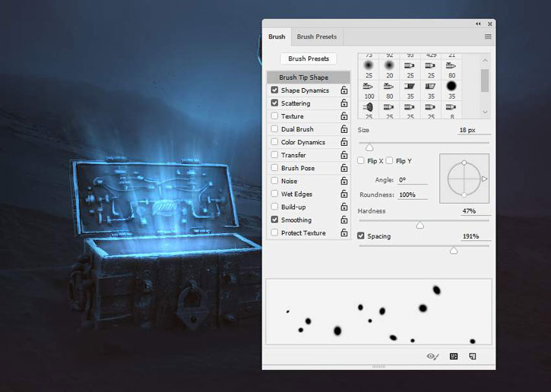Toggle the Live Tip Brush Preview icon
Screen dimensions: 551x392
(x=432, y=356)
